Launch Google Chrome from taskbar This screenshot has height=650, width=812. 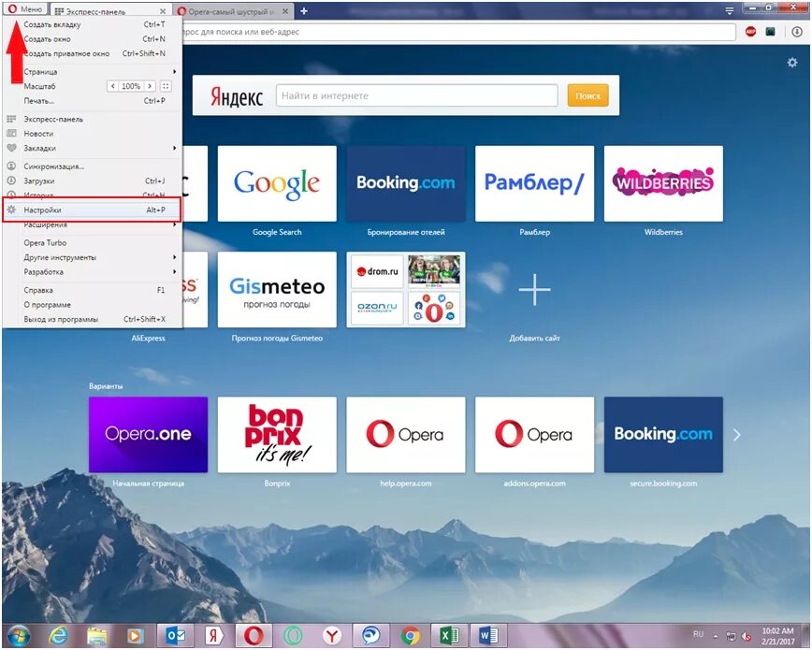[410, 635]
